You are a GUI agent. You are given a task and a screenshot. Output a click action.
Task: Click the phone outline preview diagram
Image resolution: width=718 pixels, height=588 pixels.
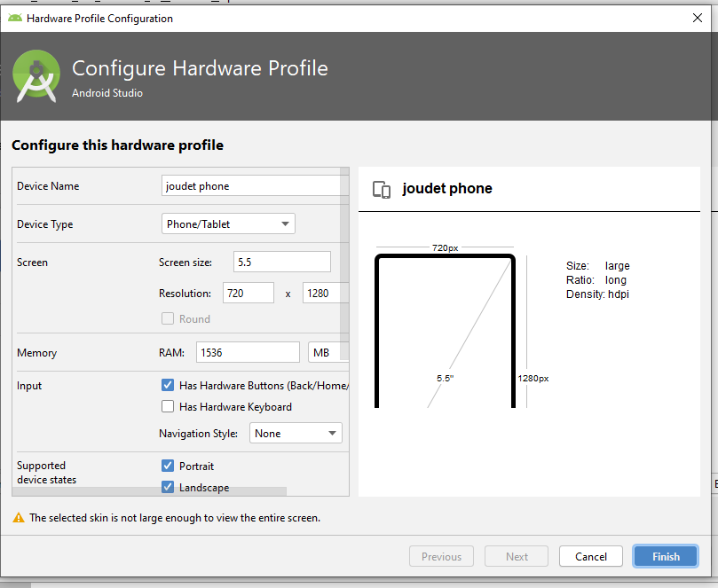[x=445, y=331]
